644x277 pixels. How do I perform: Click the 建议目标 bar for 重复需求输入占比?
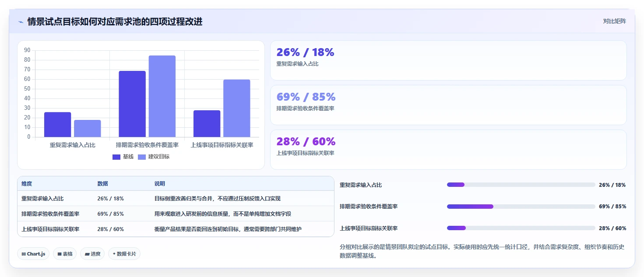point(87,129)
